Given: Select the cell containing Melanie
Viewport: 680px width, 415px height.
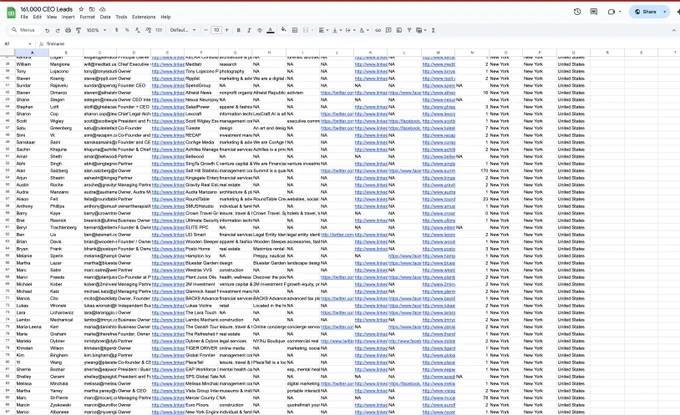Looking at the screenshot, I should pyautogui.click(x=32, y=256).
